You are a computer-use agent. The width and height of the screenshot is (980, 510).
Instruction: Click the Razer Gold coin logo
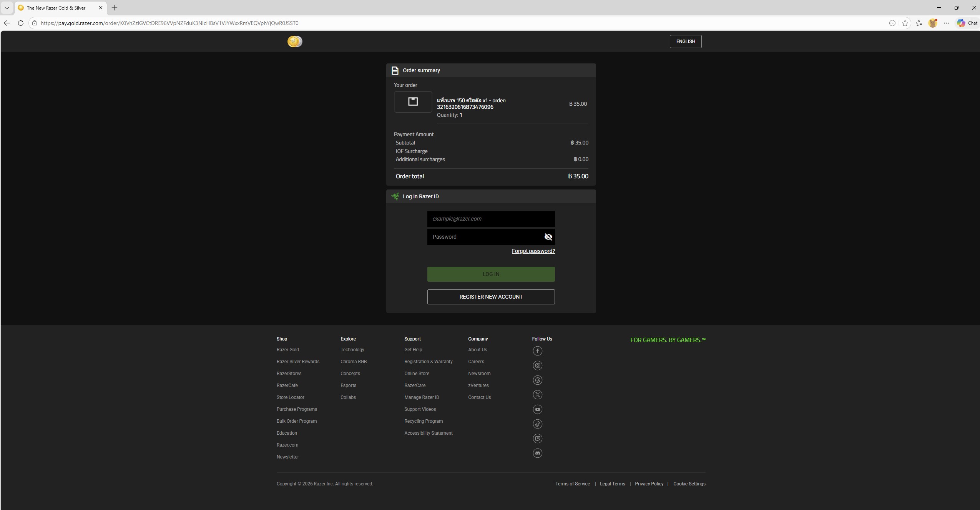click(x=295, y=42)
